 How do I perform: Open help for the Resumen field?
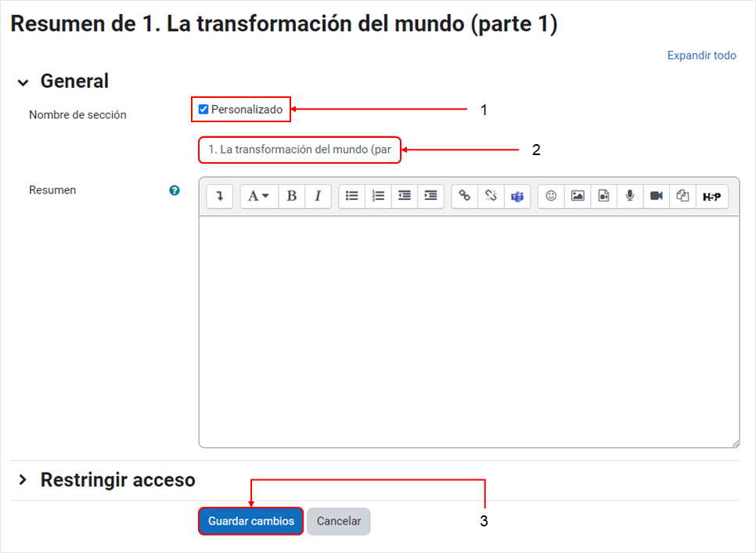175,190
